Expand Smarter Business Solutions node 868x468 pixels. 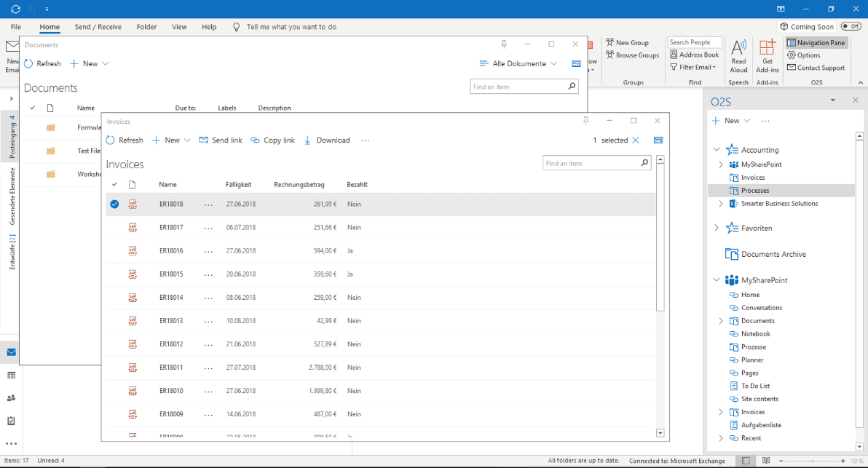tap(721, 204)
